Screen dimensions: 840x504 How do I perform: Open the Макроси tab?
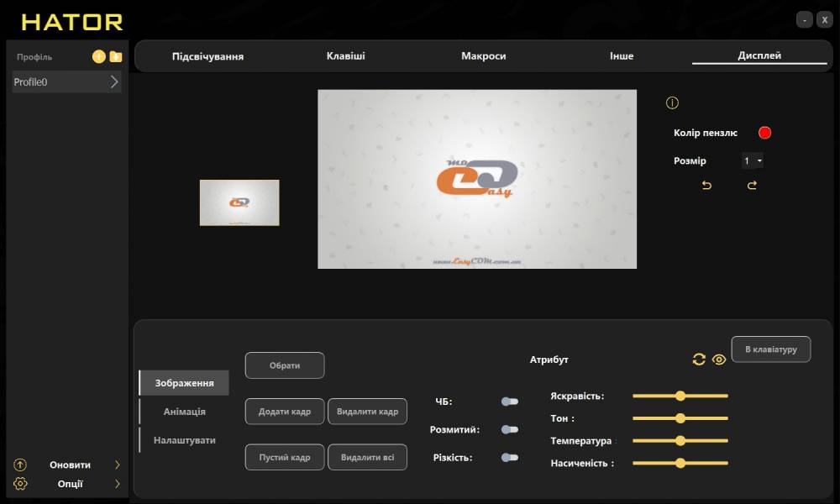pos(483,56)
